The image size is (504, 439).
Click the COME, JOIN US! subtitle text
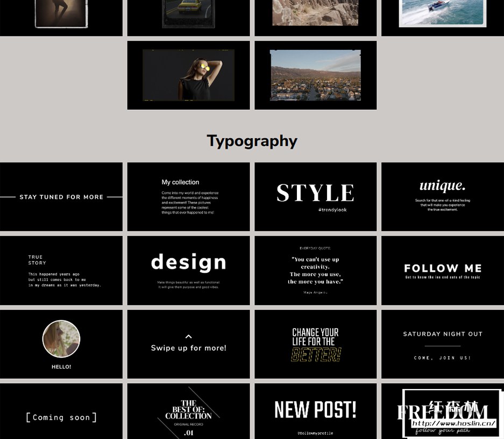click(443, 358)
